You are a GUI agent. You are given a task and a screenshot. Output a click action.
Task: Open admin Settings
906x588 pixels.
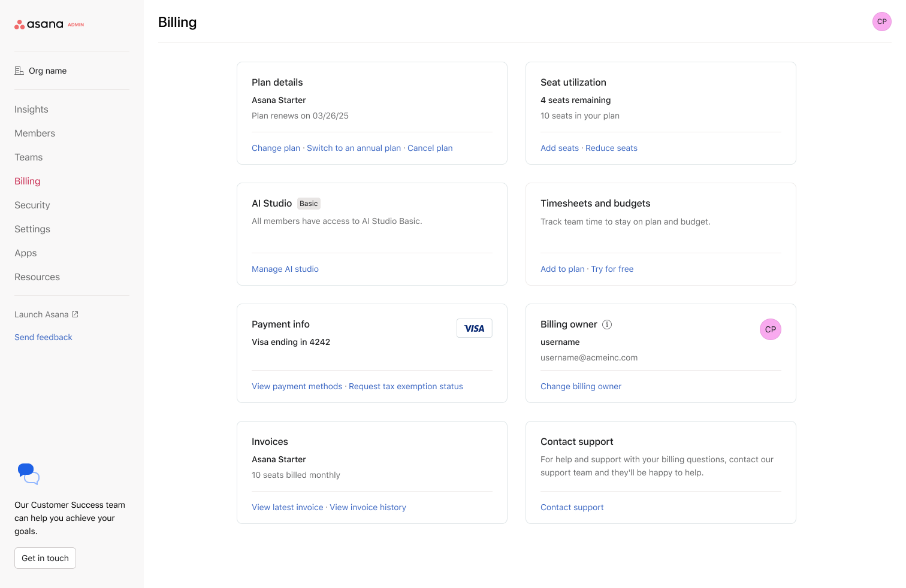click(32, 229)
